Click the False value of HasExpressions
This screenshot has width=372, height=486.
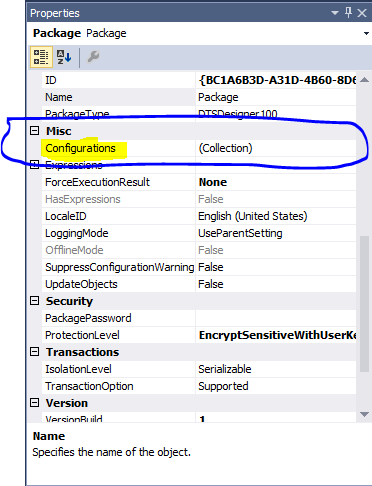click(x=211, y=199)
